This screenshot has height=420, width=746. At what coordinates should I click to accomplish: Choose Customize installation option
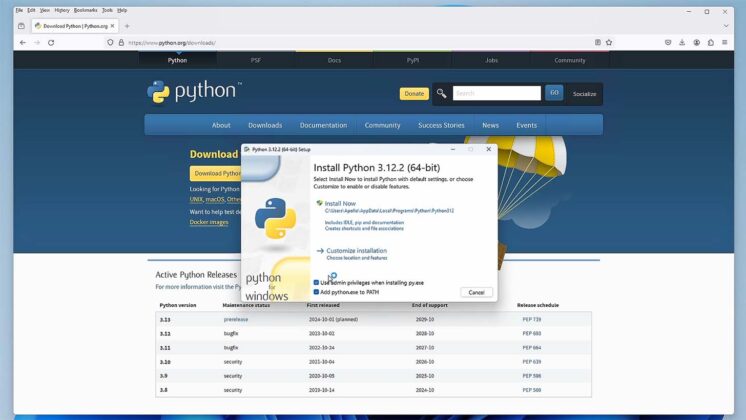coord(356,251)
